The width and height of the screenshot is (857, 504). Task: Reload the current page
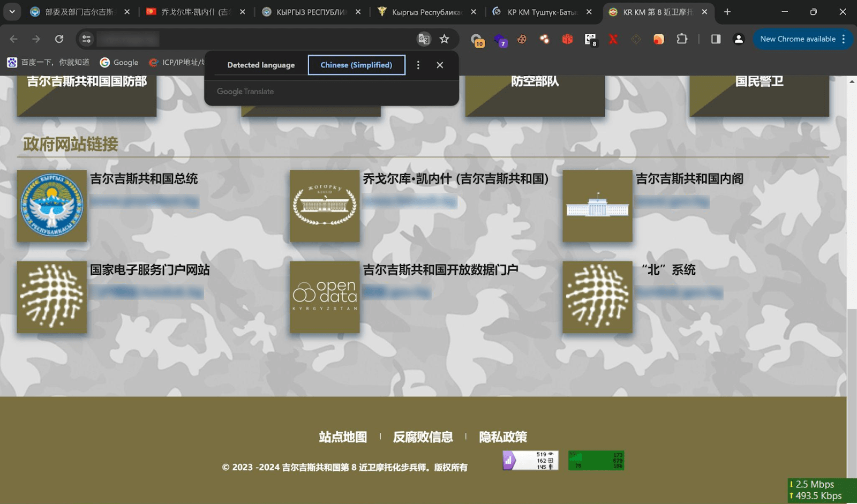[x=59, y=39]
